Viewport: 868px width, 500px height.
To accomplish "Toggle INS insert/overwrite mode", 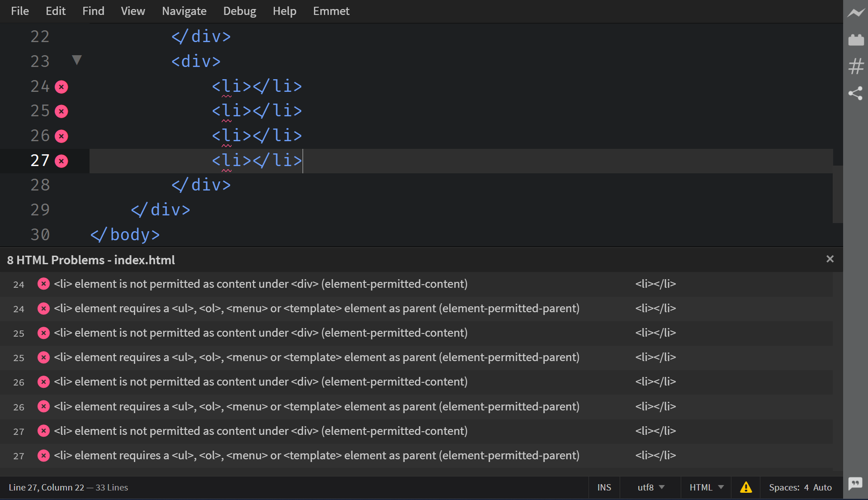I will tap(604, 487).
